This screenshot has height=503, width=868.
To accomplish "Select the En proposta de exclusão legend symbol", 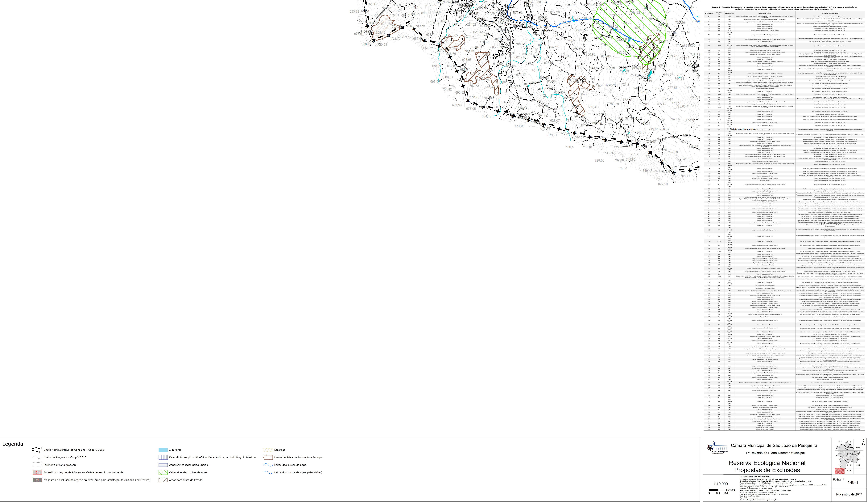I will pos(37,480).
